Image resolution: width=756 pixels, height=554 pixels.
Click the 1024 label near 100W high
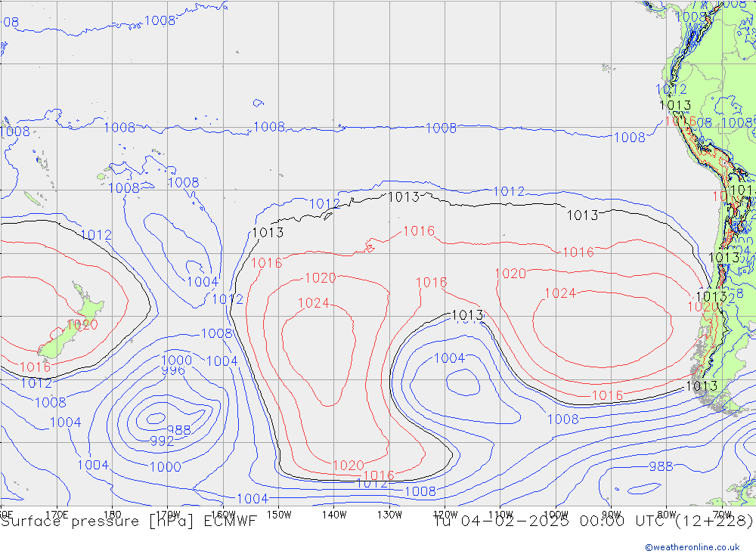[x=560, y=293]
